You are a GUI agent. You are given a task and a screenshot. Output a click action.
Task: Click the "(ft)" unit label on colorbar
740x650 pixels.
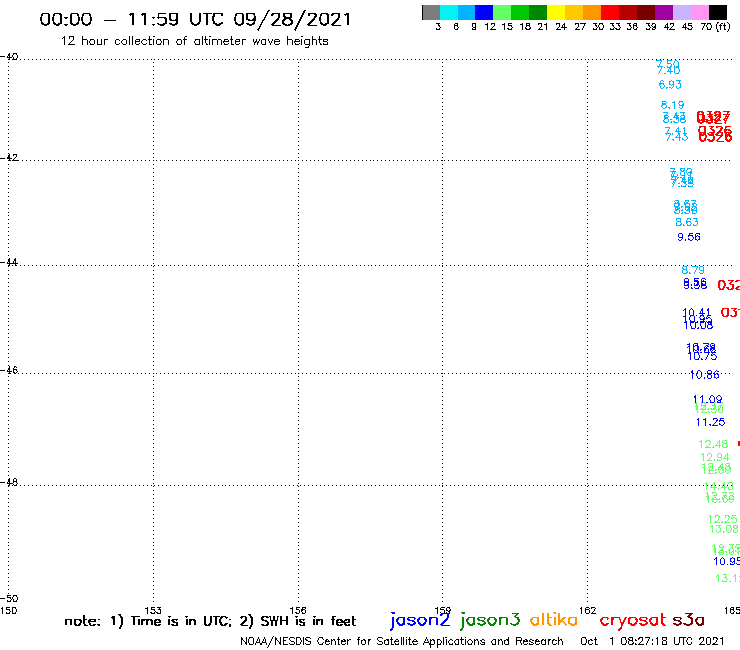click(723, 26)
